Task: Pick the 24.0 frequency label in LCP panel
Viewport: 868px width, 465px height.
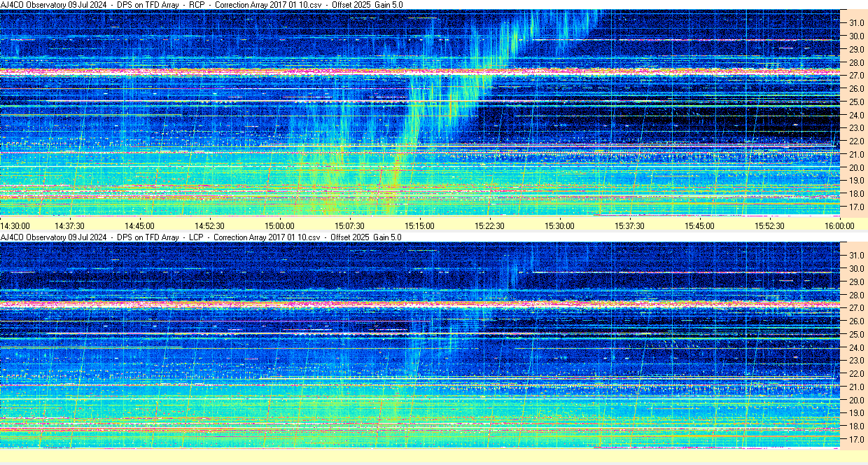Action: click(x=857, y=347)
